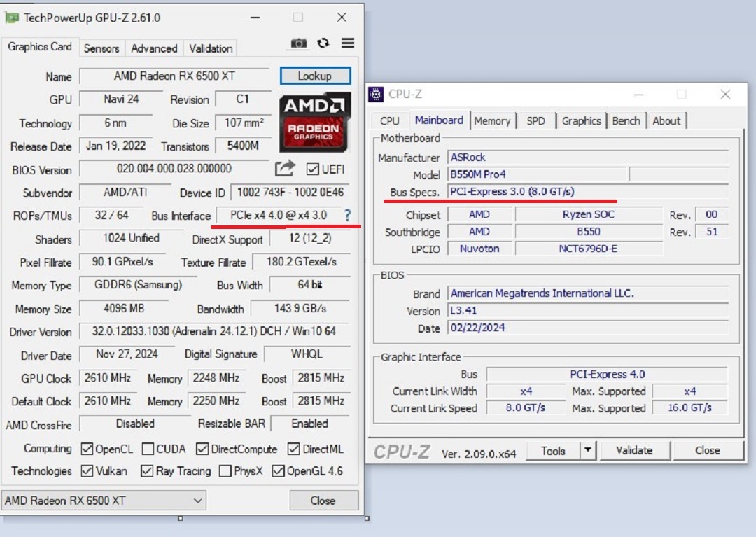Image resolution: width=756 pixels, height=537 pixels.
Task: Toggle the OpenCL checkbox
Action: coord(87,449)
